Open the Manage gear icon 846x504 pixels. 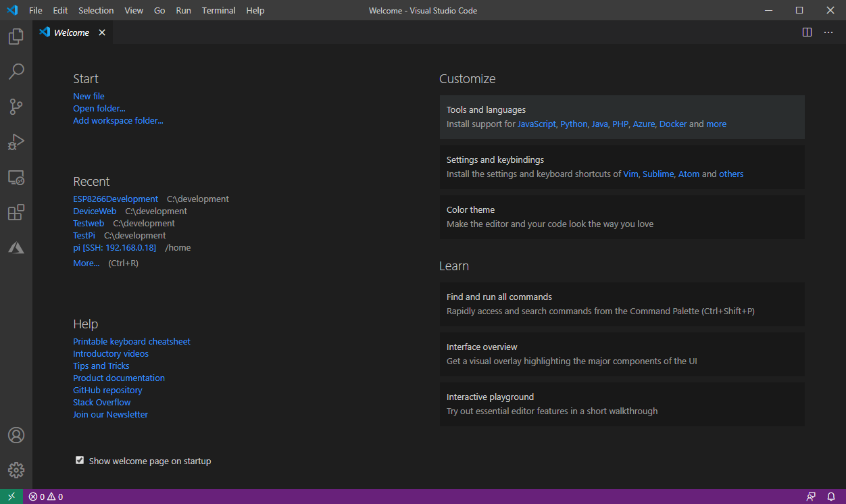[x=16, y=470]
